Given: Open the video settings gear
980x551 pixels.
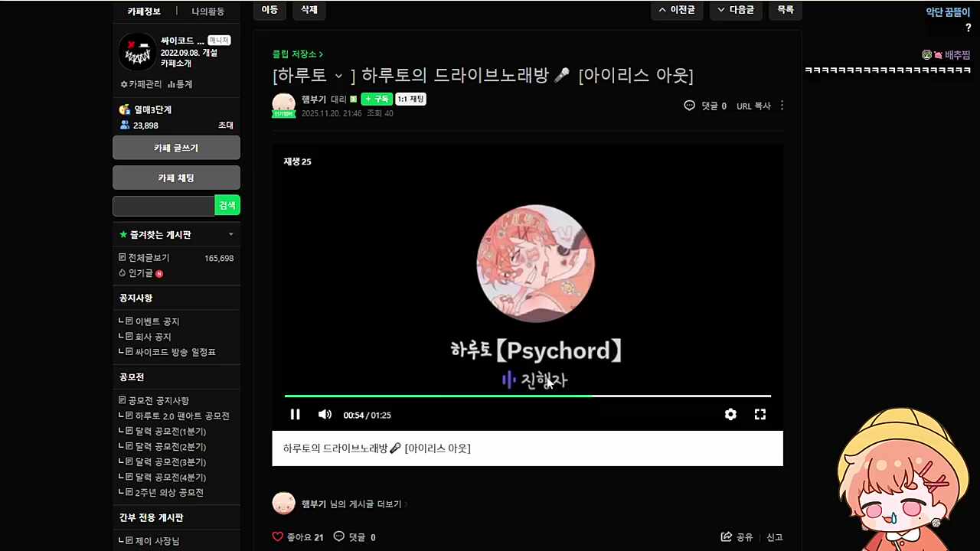Looking at the screenshot, I should (730, 414).
